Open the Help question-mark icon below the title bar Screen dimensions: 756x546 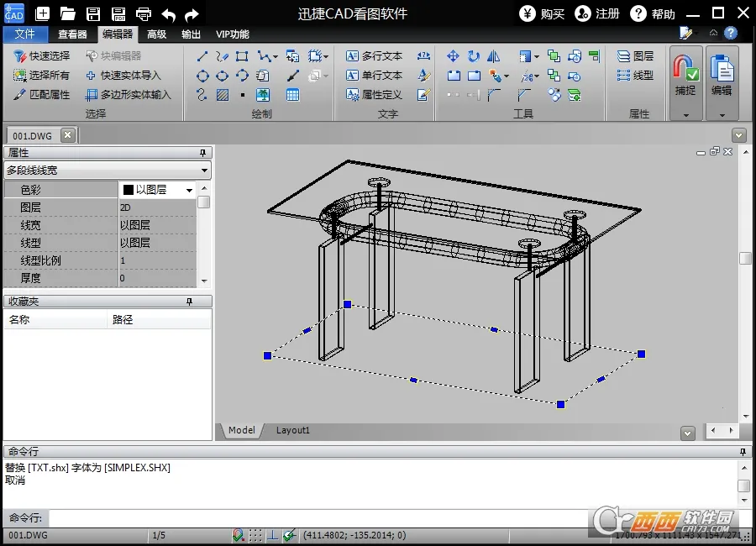tap(731, 33)
